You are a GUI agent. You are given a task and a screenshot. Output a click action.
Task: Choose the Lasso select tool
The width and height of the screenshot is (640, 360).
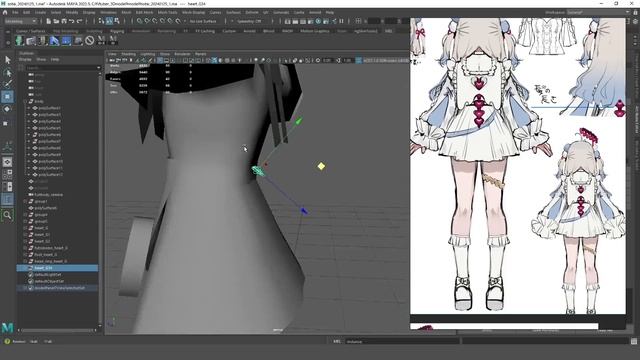[x=7, y=73]
